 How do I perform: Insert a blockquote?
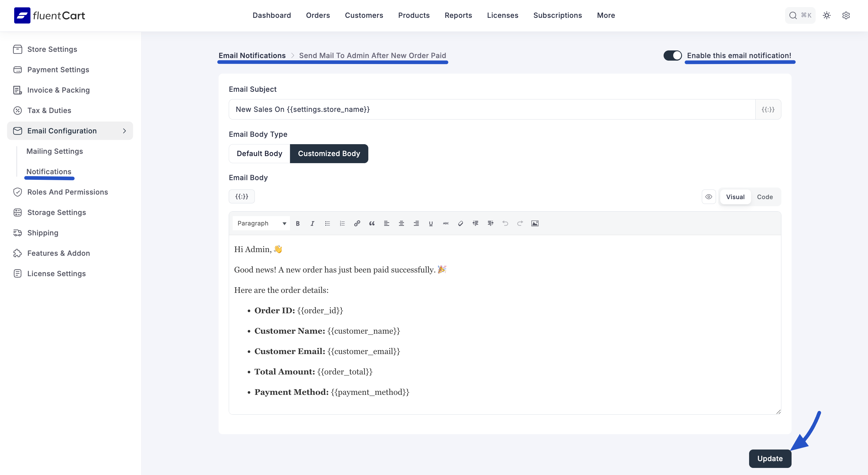coord(372,223)
